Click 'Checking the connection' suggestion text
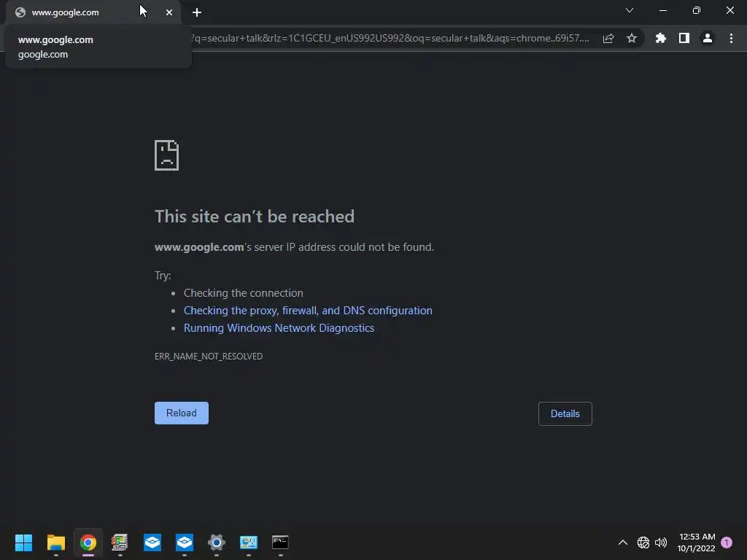 click(244, 293)
